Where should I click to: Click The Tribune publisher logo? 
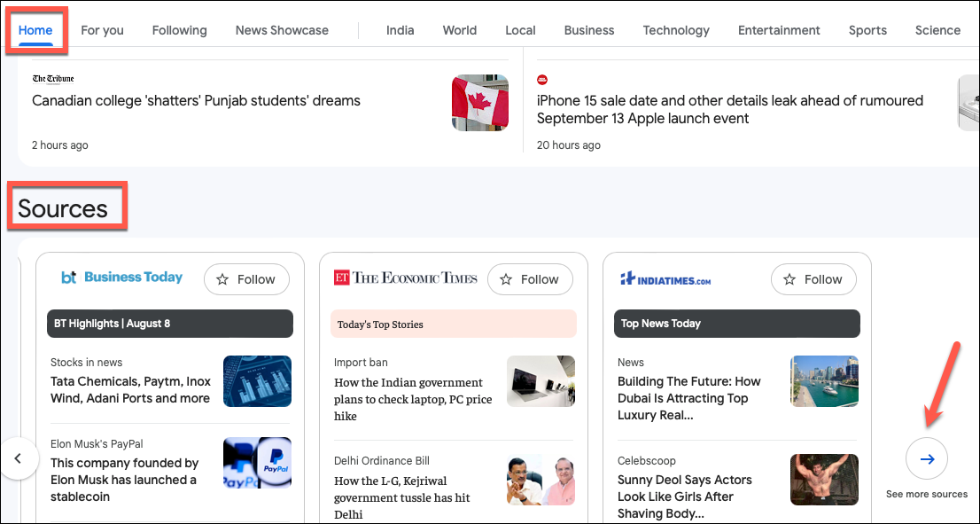coord(53,79)
